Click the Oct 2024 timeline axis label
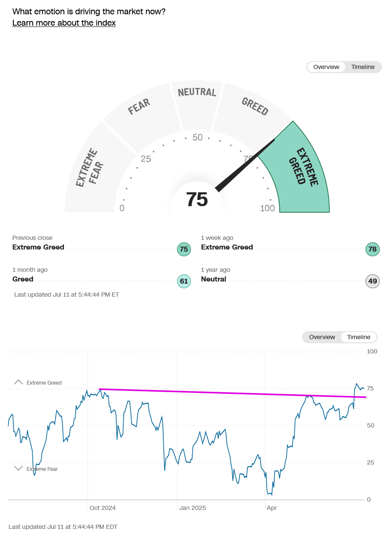Image resolution: width=392 pixels, height=547 pixels. (x=103, y=508)
